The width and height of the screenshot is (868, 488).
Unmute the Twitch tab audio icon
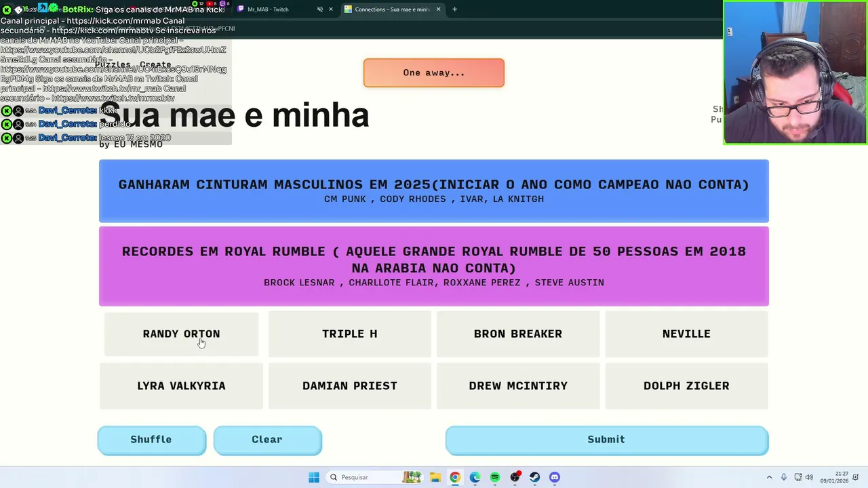319,9
